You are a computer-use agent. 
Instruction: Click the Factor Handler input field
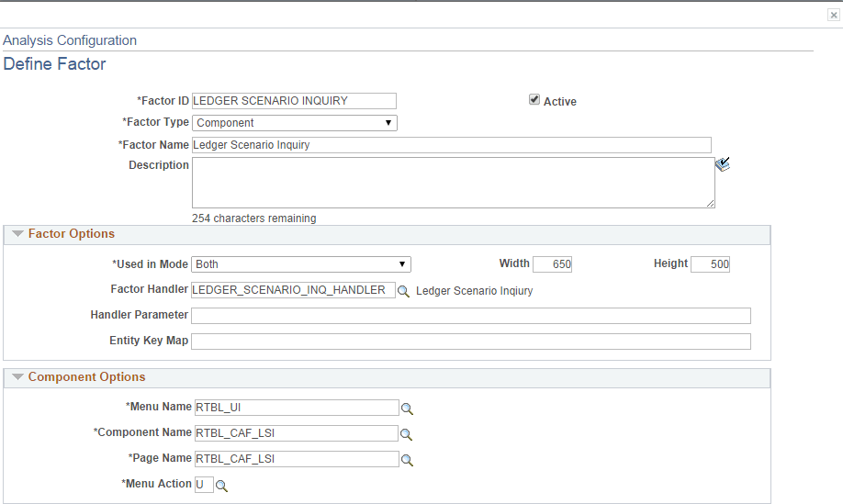click(x=293, y=290)
